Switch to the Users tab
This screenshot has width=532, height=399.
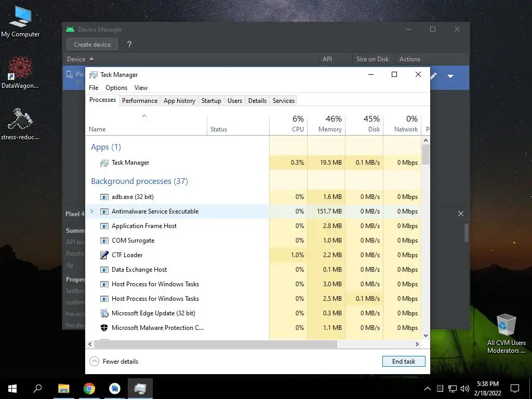click(x=235, y=101)
